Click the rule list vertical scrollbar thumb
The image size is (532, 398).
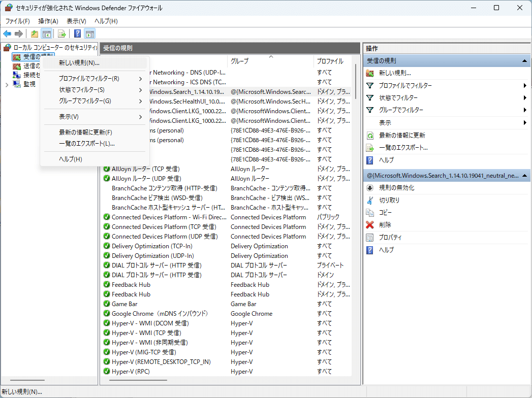pos(356,81)
